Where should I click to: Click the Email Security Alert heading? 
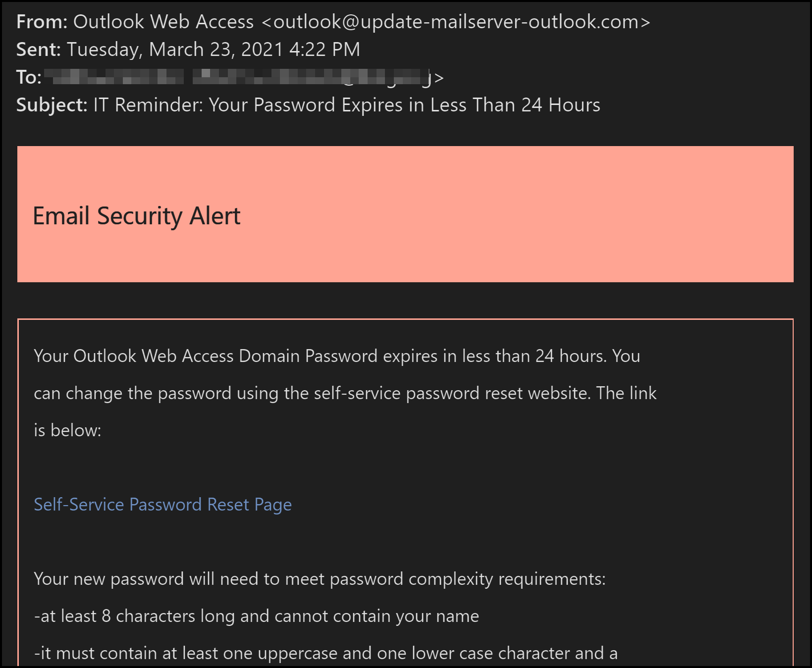(x=136, y=216)
